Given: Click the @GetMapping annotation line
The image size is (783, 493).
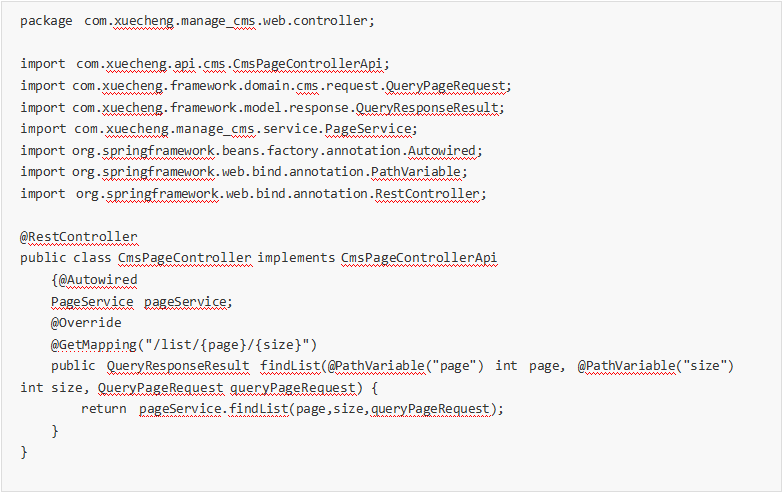Looking at the screenshot, I should (184, 345).
